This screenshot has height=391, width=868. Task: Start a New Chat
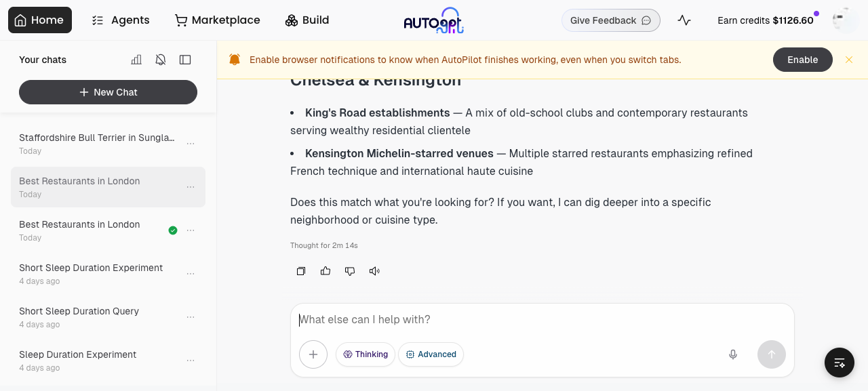click(x=108, y=92)
